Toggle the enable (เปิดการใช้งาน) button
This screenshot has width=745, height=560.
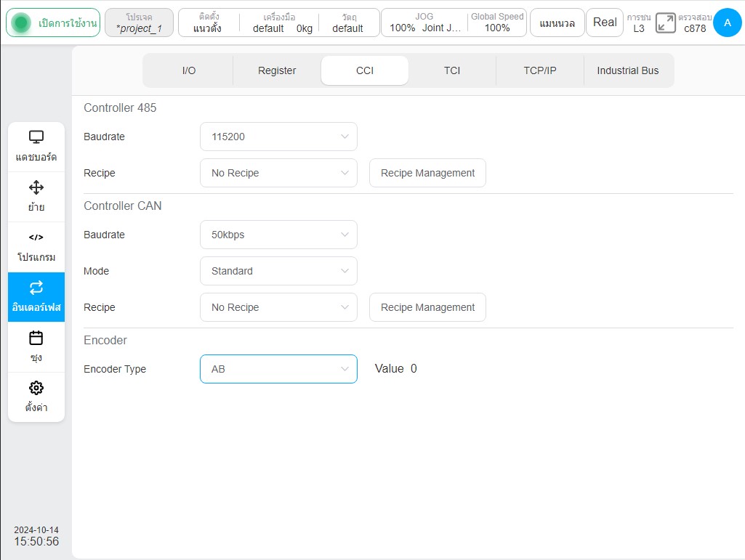click(x=53, y=23)
